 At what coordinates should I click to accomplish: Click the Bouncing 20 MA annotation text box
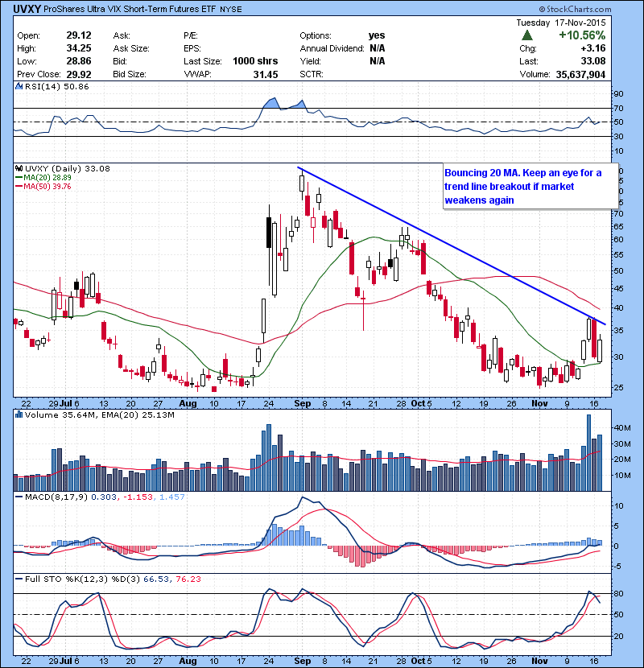530,186
